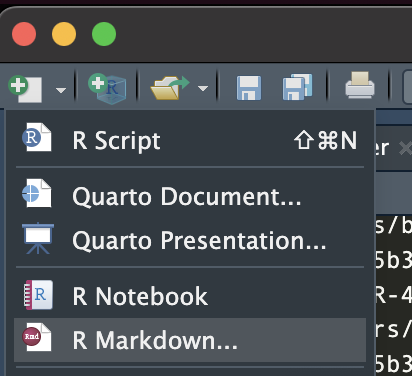Save the current document with floppy icon
Viewport: 412px width, 376px height.
pyautogui.click(x=249, y=88)
